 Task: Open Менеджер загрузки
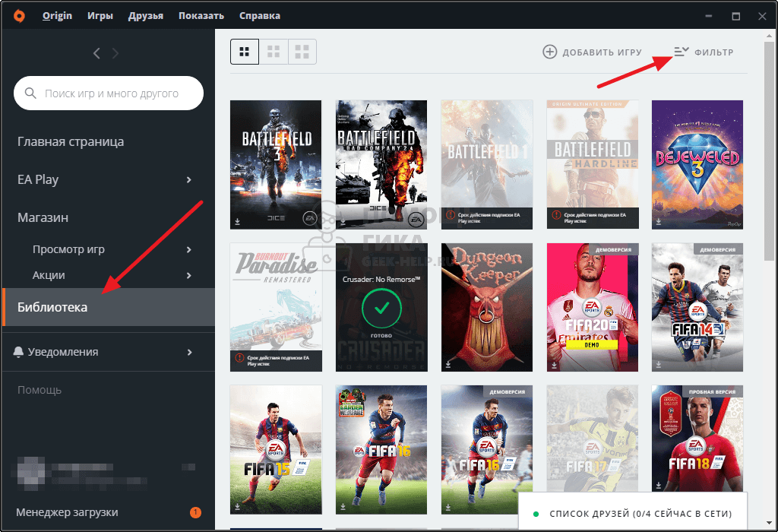click(x=67, y=512)
